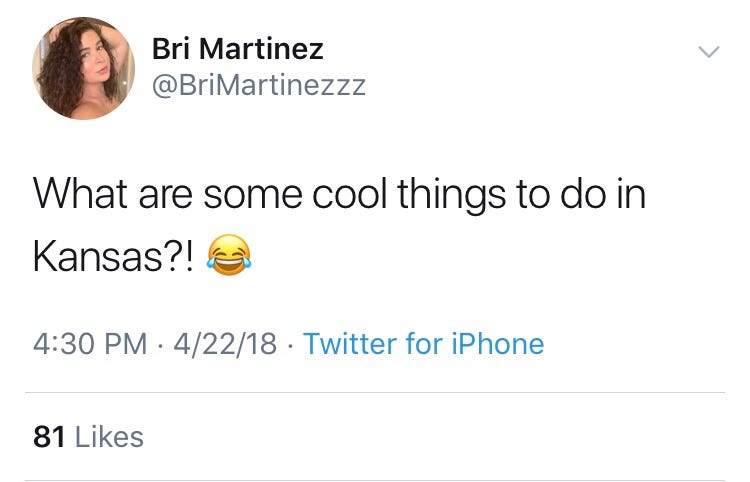
Task: Expand the tweet options chevron
Action: coord(708,50)
